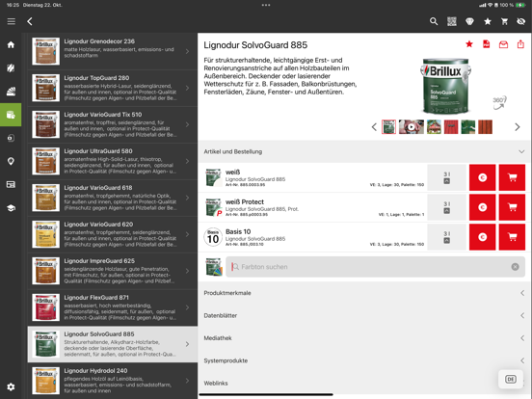Expand Systemprodukte section
The height and width of the screenshot is (399, 532).
click(x=364, y=360)
